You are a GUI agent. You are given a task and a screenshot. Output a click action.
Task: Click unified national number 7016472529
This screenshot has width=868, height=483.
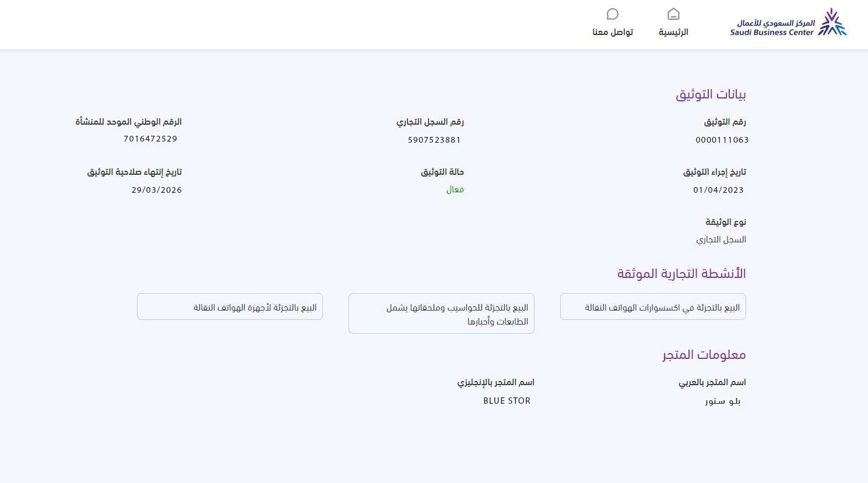150,139
